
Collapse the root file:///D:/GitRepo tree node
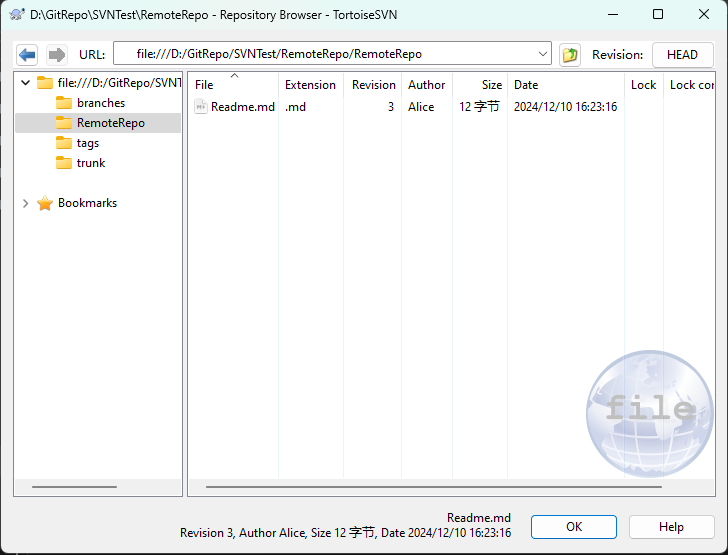tap(26, 83)
